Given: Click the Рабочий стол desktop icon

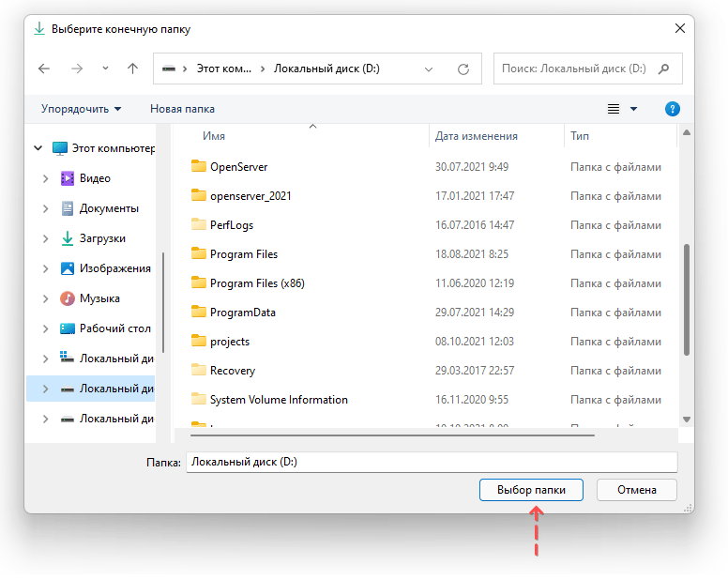Looking at the screenshot, I should coord(68,328).
